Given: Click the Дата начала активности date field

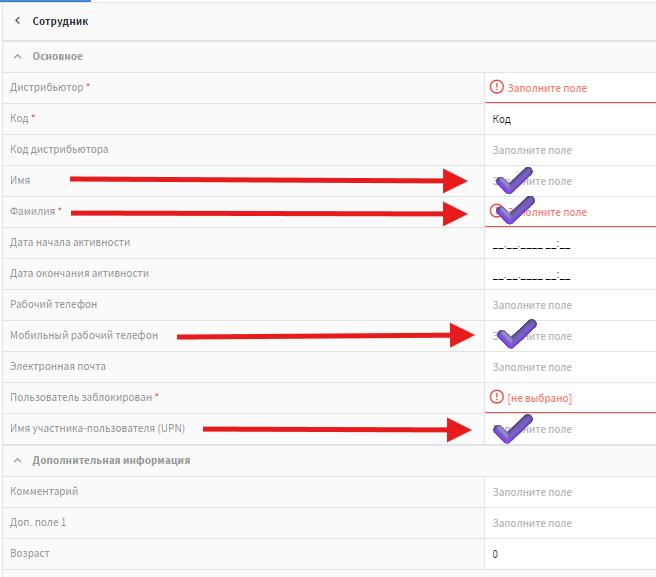Looking at the screenshot, I should pos(570,243).
